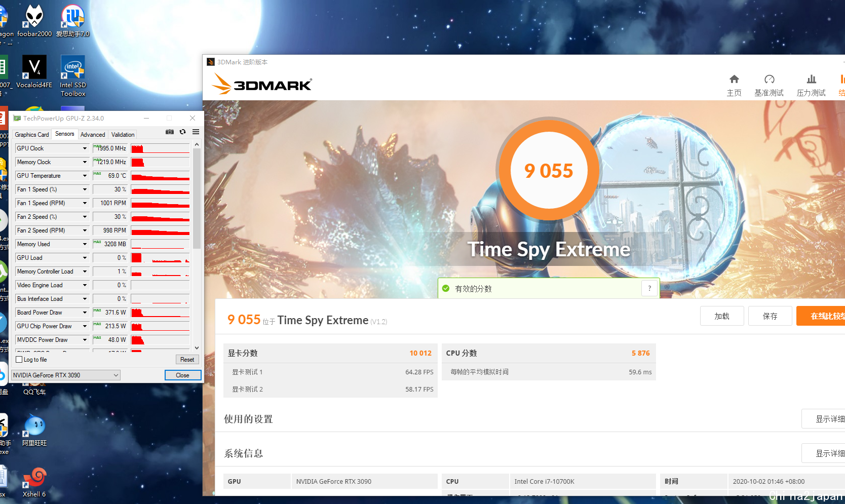Click the question mark help icon beside valid score
The image size is (845, 504).
click(x=649, y=288)
